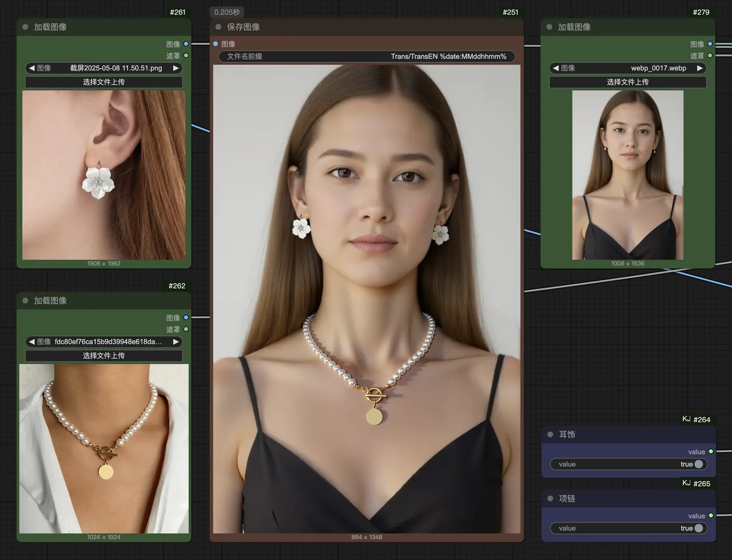Image resolution: width=732 pixels, height=560 pixels.
Task: Toggle the 项链 value switch off
Action: pyautogui.click(x=698, y=529)
